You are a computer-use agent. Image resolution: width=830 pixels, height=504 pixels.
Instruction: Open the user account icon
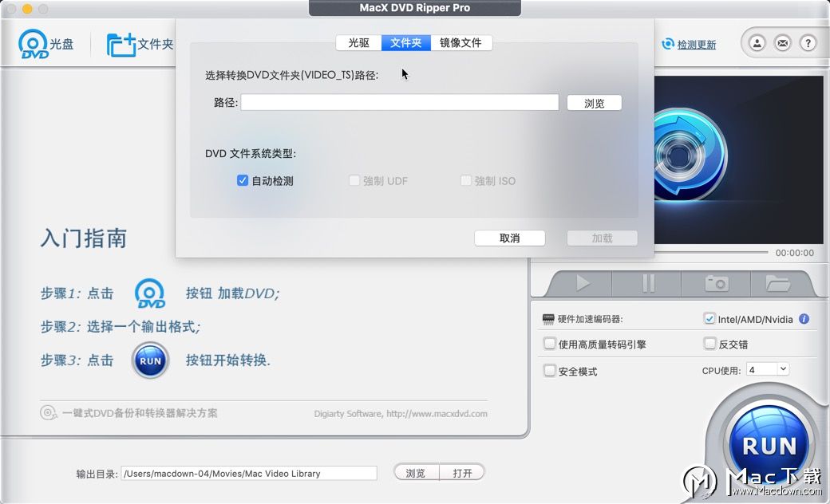coord(757,43)
